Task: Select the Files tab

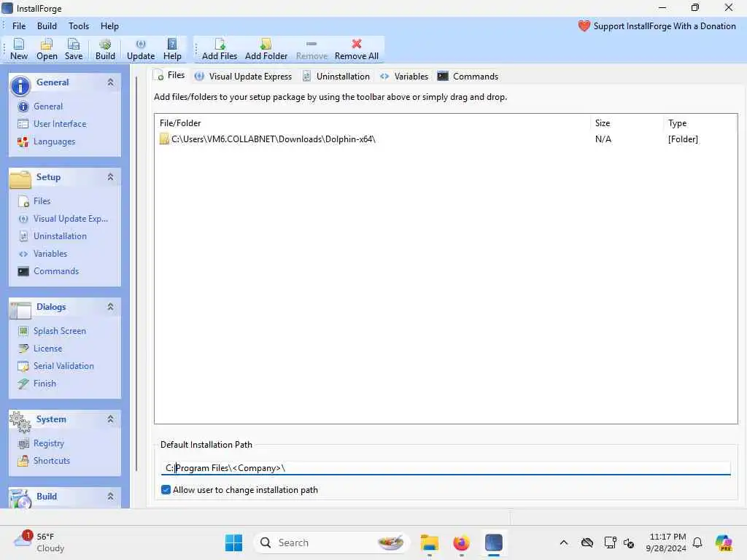Action: point(169,75)
